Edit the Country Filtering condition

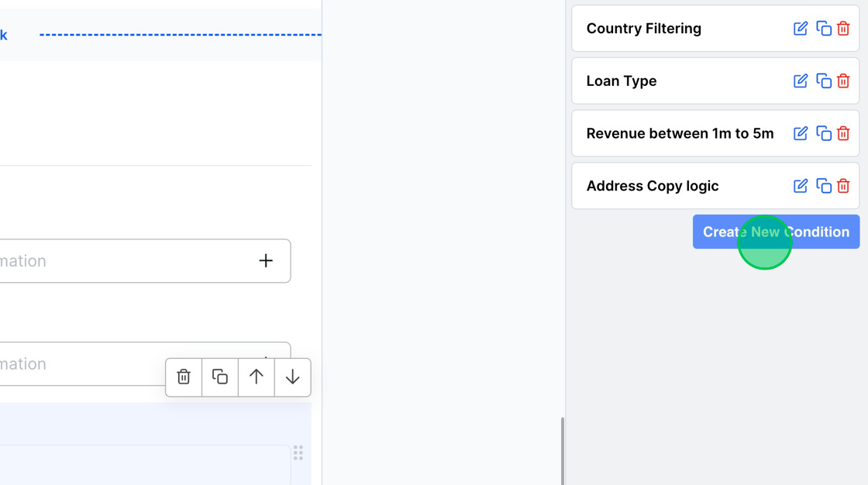(x=801, y=29)
